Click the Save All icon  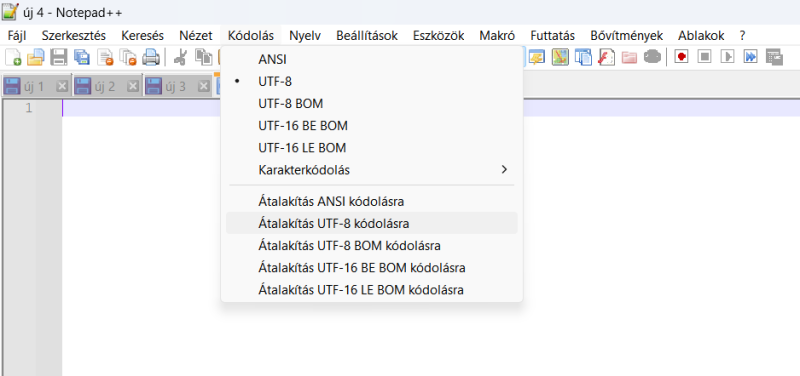point(82,57)
